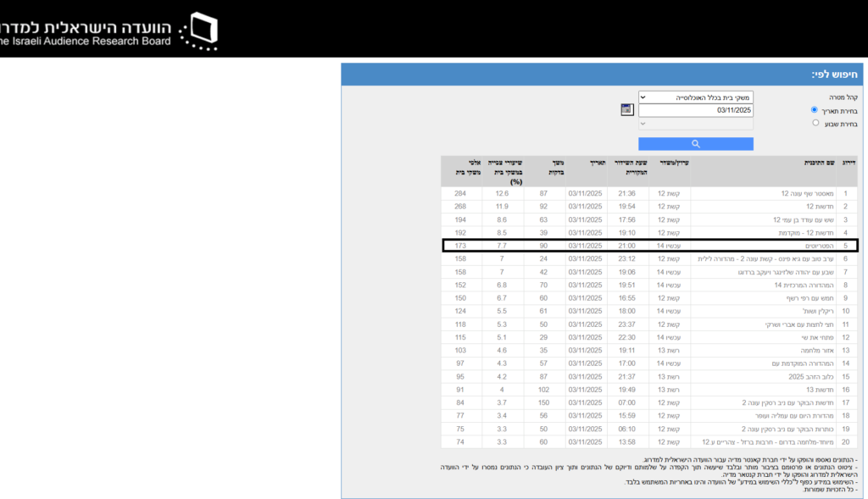
Task: Click the broadcast time 21:36 cell
Action: [627, 194]
